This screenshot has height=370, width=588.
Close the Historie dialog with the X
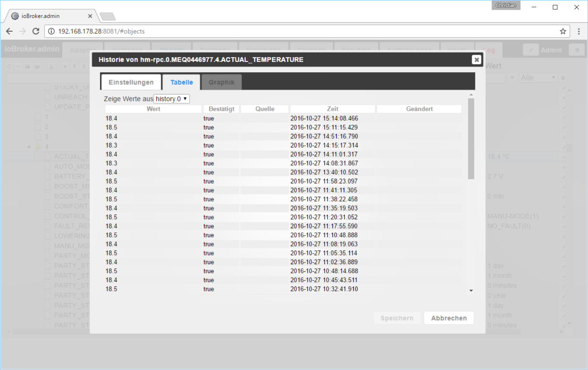coord(477,60)
